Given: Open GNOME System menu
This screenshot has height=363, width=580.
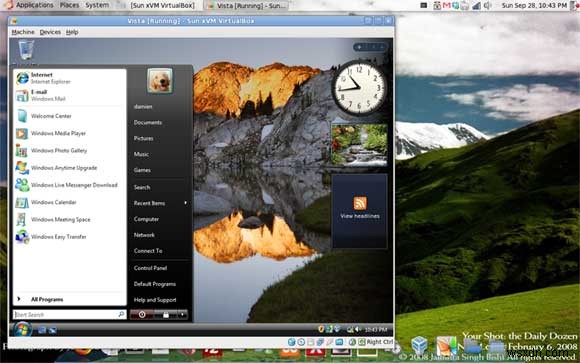Looking at the screenshot, I should click(x=97, y=5).
